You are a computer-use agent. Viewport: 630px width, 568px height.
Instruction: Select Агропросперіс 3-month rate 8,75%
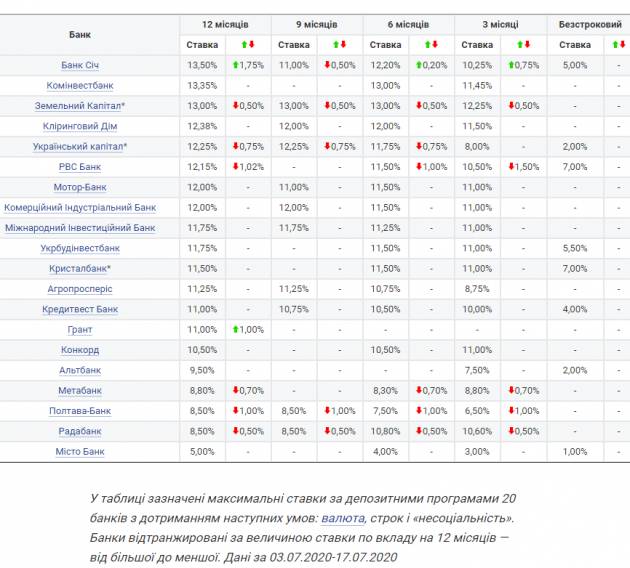pyautogui.click(x=477, y=289)
